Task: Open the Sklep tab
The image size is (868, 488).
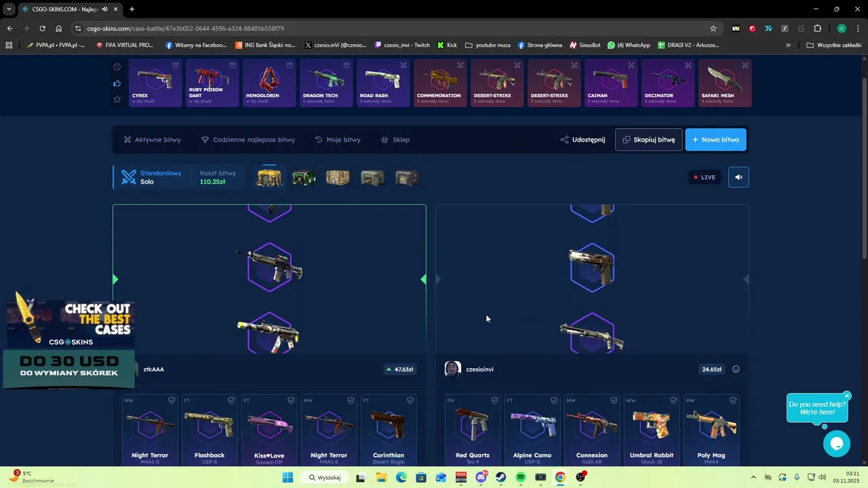Action: [395, 140]
